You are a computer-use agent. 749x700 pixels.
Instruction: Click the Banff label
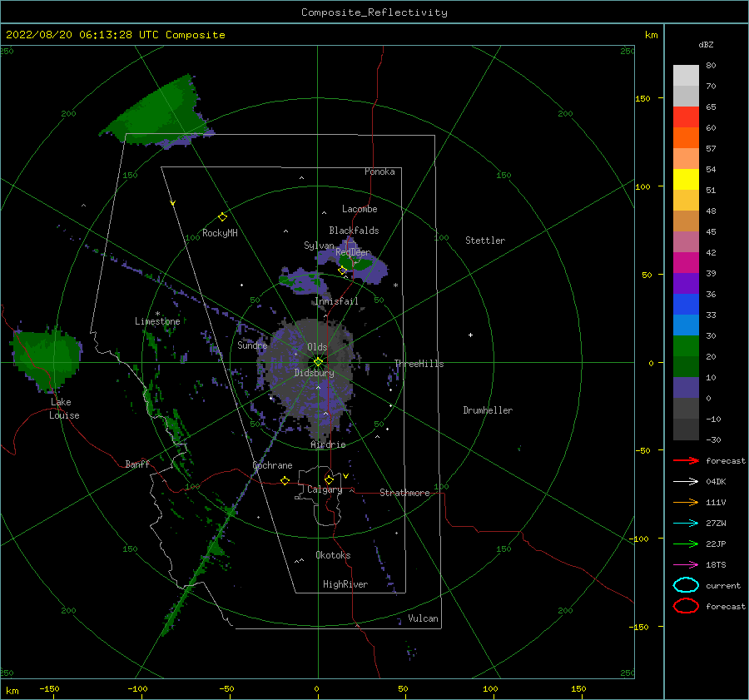[137, 464]
